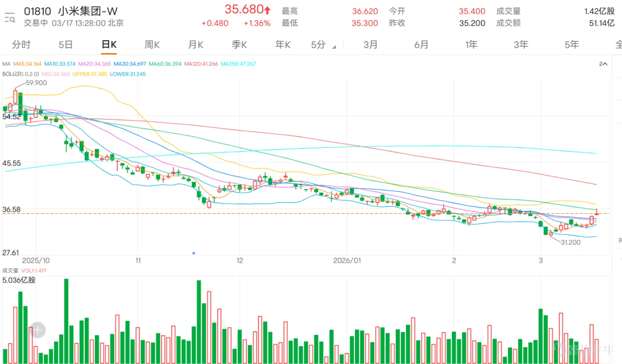Click the 2026/01 date axis label
This screenshot has width=622, height=364.
point(347,261)
